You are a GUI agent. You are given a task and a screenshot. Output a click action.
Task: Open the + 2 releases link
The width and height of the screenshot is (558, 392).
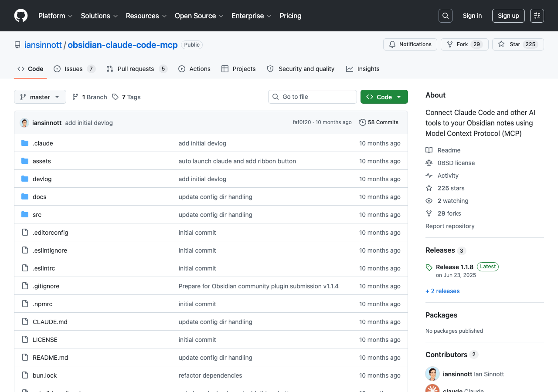pyautogui.click(x=442, y=291)
